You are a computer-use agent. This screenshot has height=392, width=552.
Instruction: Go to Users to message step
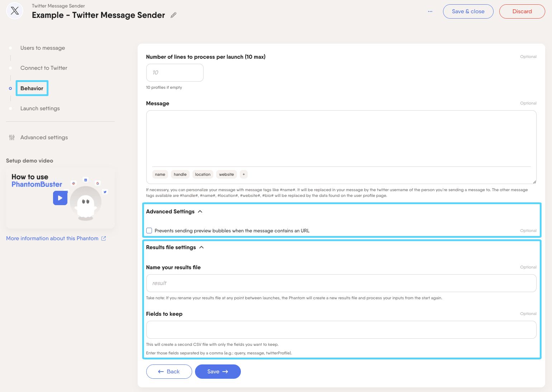43,48
